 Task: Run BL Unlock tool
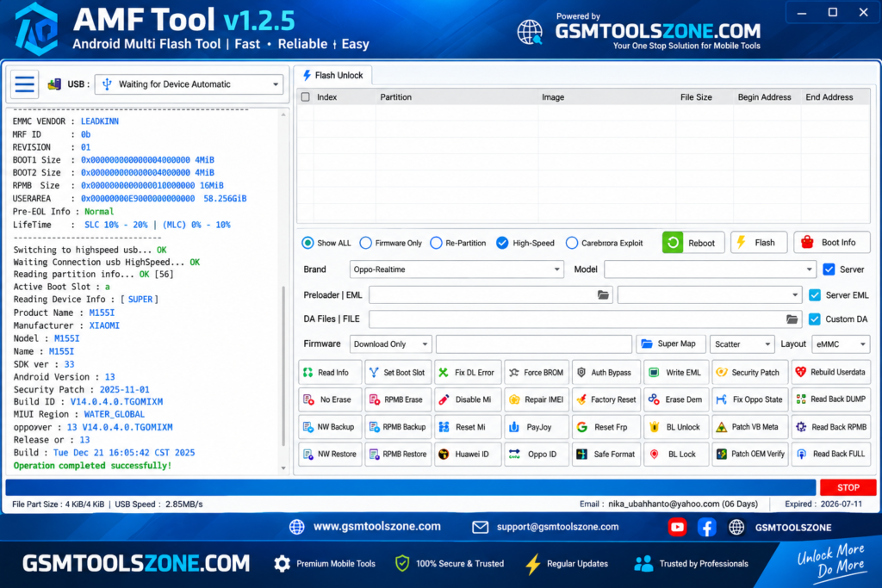676,427
